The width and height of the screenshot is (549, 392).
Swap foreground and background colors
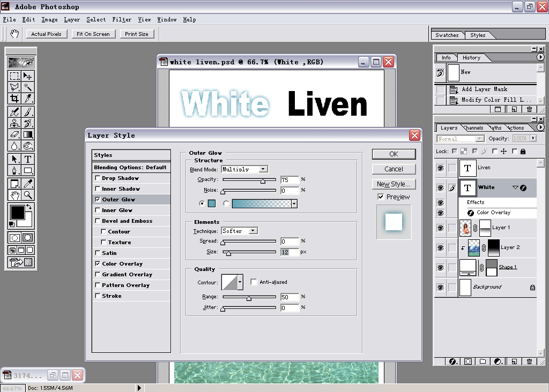point(29,206)
